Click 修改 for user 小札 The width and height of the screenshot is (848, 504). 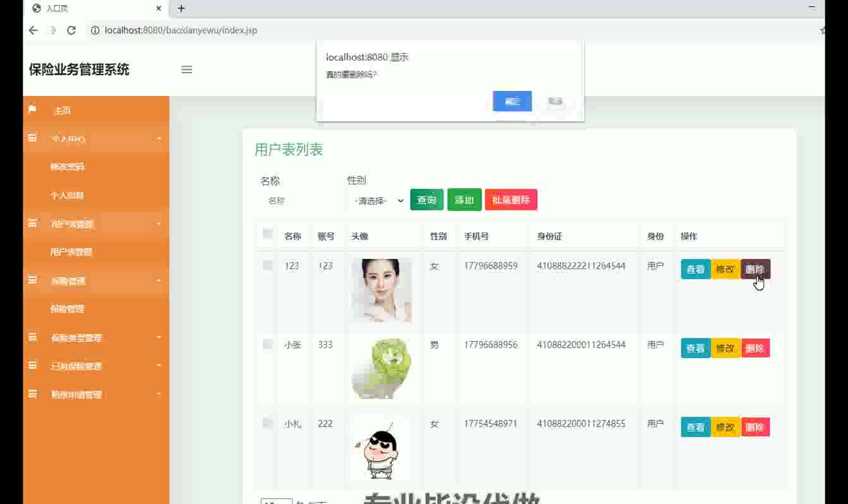(725, 427)
